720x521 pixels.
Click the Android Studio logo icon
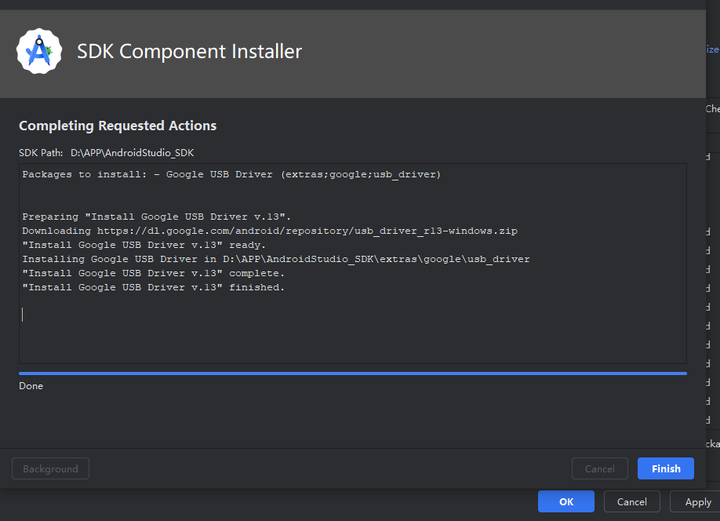point(39,51)
